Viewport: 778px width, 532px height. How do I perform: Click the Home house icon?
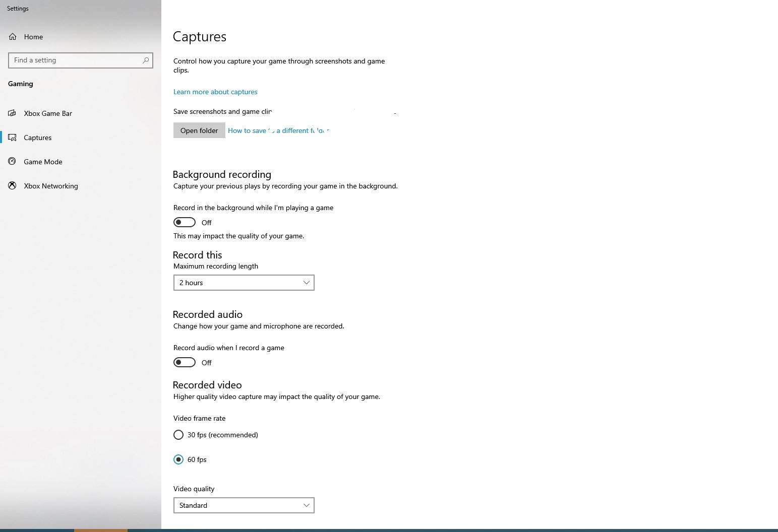tap(13, 37)
